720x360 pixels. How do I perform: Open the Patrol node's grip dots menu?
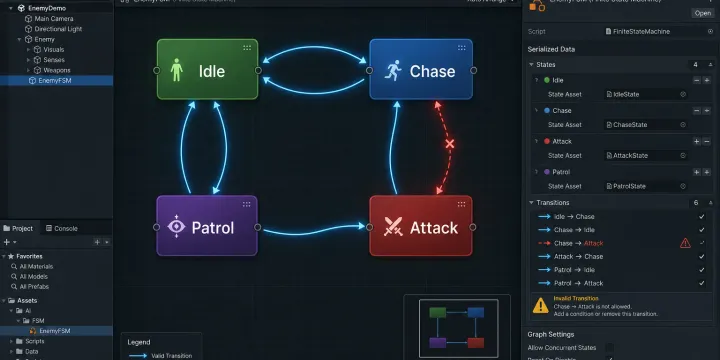coord(247,204)
